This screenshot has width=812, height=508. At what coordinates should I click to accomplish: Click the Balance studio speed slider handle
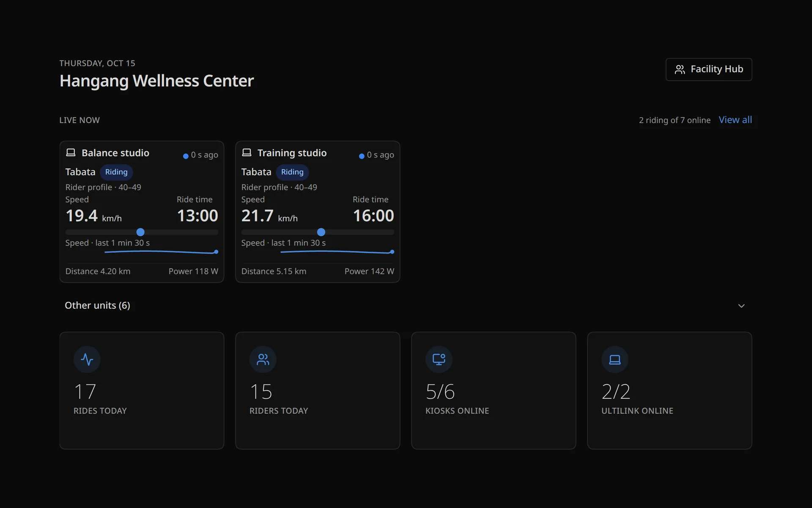pyautogui.click(x=140, y=232)
